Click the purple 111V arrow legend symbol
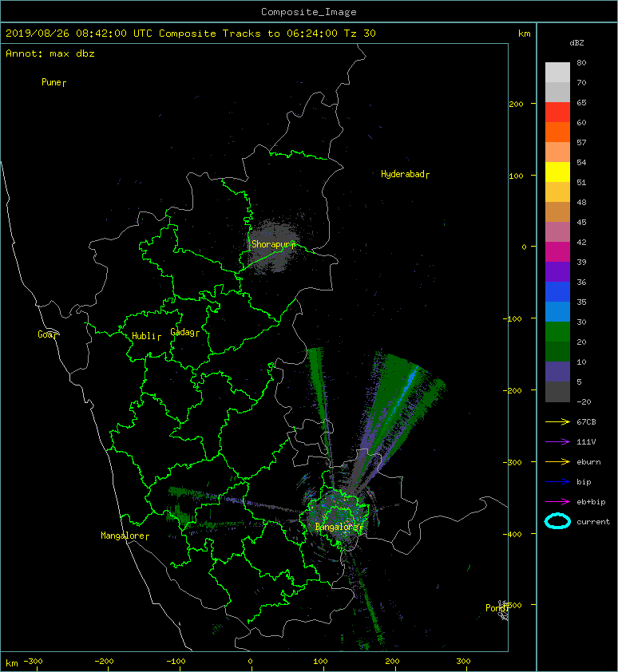The width and height of the screenshot is (618, 672). pos(557,442)
